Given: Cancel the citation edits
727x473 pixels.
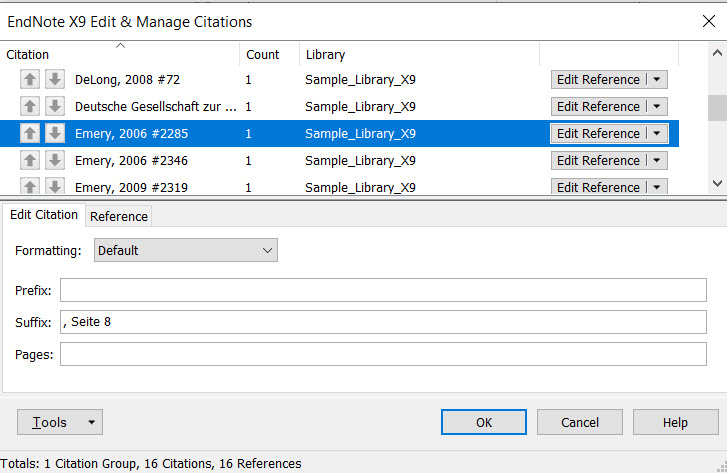Looking at the screenshot, I should click(x=580, y=422).
